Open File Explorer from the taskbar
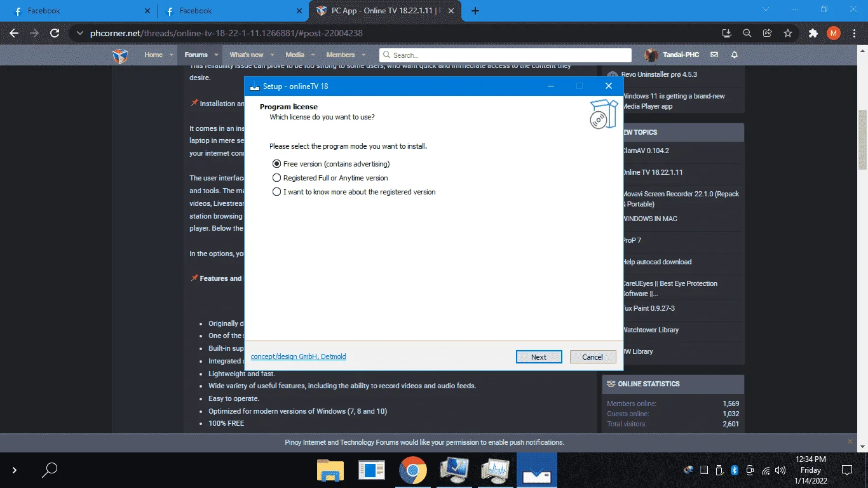This screenshot has width=868, height=488. tap(330, 470)
